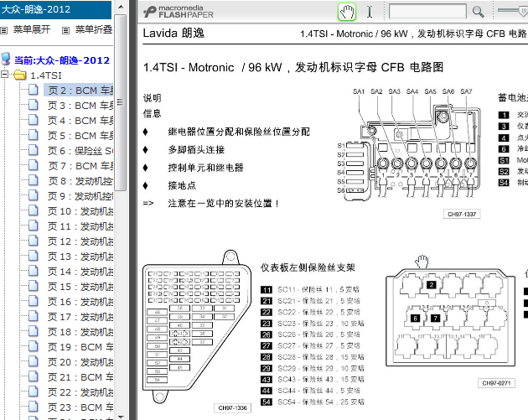Open tree item 页 19 : BCM

(x=80, y=347)
